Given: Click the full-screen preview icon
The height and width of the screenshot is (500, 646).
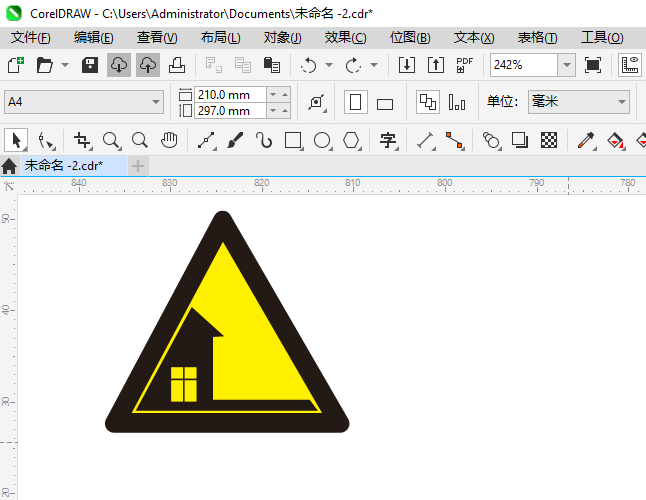Looking at the screenshot, I should (593, 65).
